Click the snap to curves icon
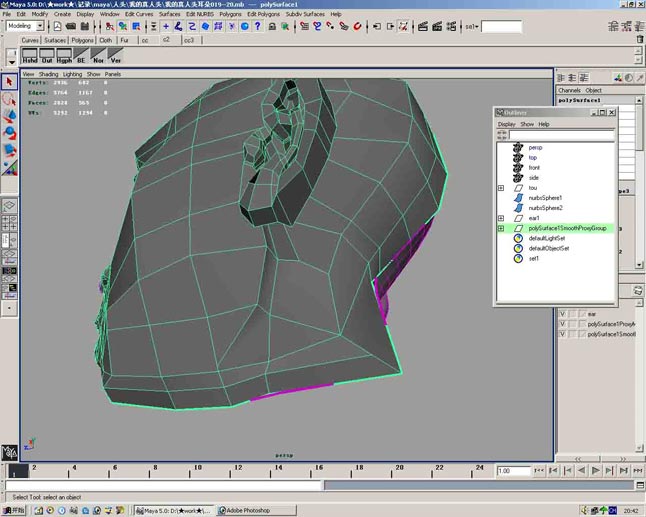The width and height of the screenshot is (646, 517). 317,26
